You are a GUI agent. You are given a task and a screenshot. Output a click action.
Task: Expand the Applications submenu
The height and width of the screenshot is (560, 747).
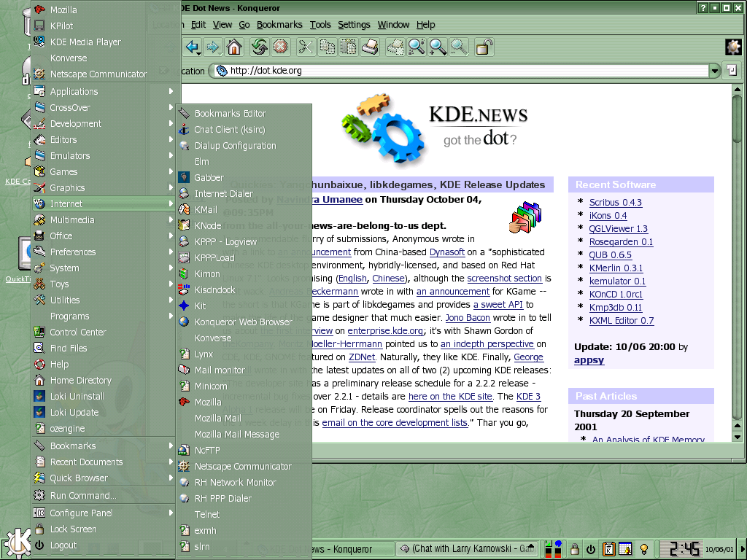[x=104, y=91]
